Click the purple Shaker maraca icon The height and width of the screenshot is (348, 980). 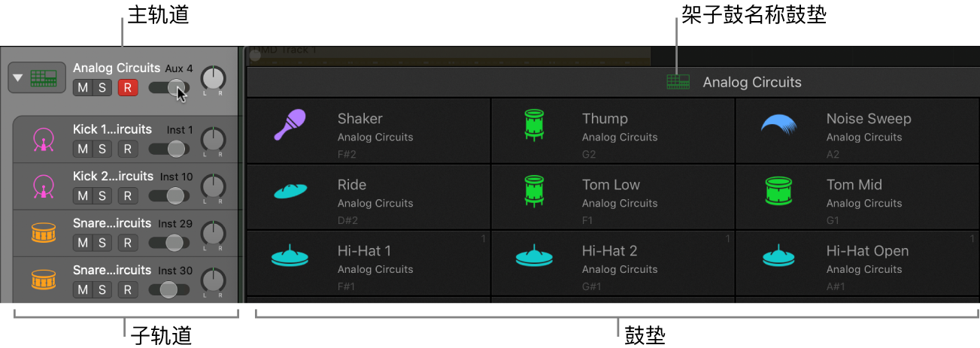tap(290, 125)
